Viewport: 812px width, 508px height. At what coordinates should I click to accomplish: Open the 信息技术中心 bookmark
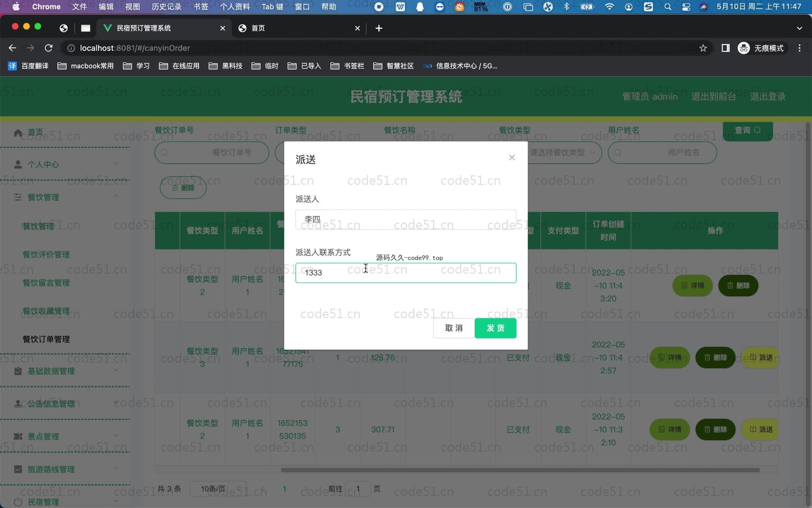(x=460, y=66)
